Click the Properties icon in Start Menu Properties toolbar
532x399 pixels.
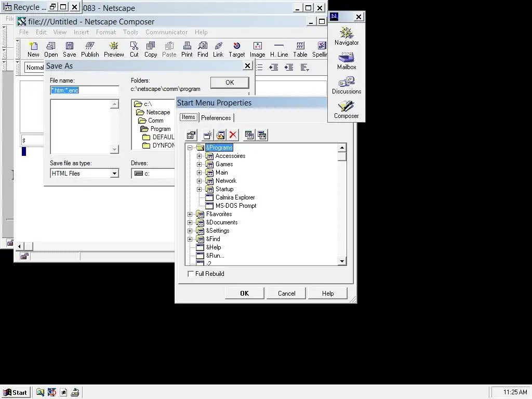191,135
